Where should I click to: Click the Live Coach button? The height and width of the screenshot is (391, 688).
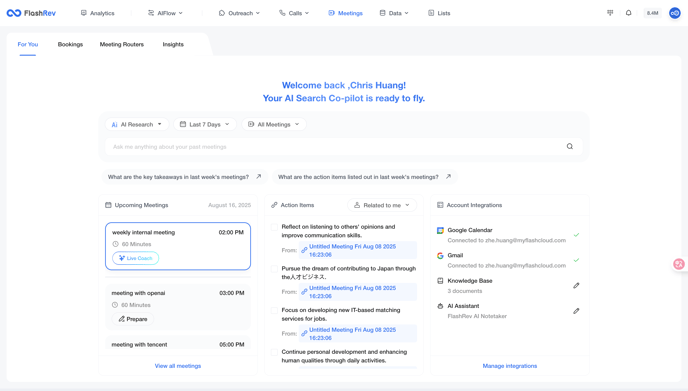coord(136,258)
